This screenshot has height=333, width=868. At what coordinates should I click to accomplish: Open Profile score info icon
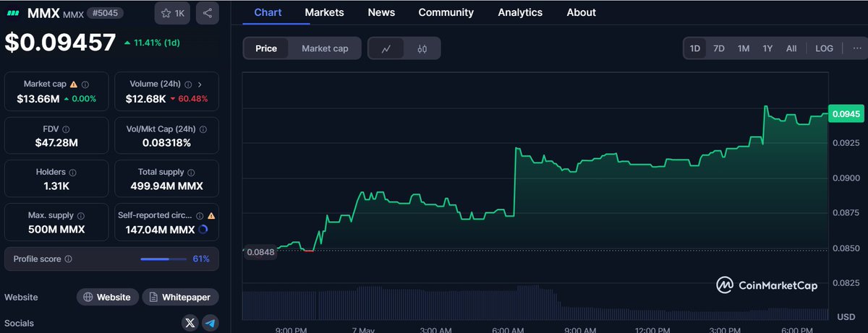68,259
